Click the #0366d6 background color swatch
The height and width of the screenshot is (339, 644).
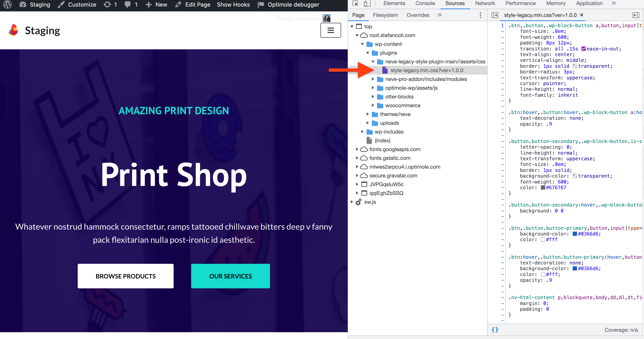click(x=574, y=234)
